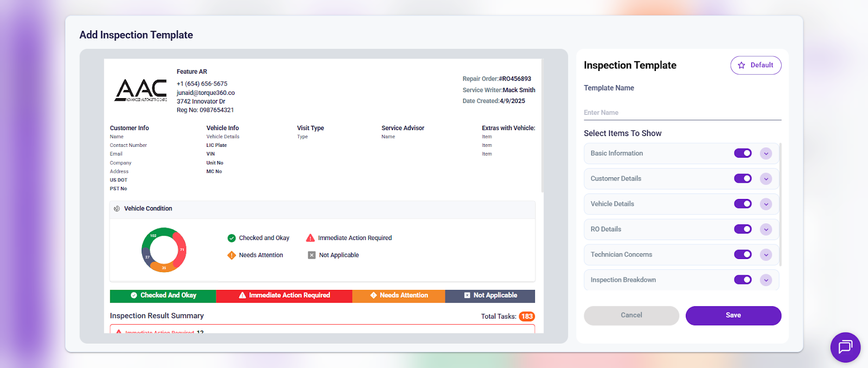Click the red Immediate Action Required warning icon
This screenshot has height=368, width=868.
click(x=310, y=238)
